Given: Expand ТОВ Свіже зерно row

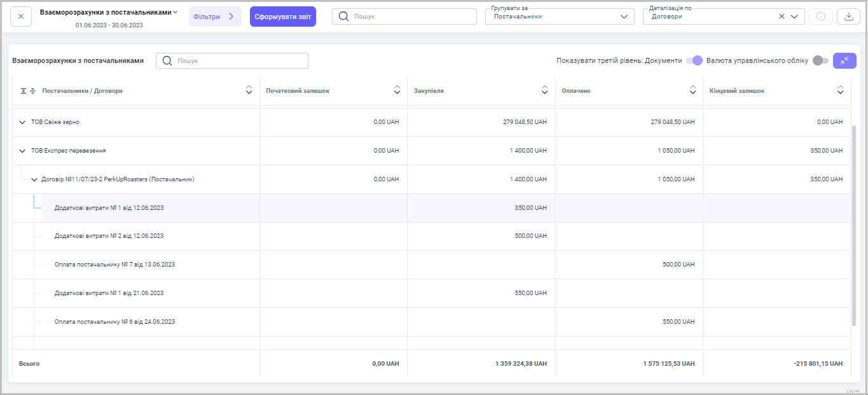Looking at the screenshot, I should pyautogui.click(x=22, y=122).
